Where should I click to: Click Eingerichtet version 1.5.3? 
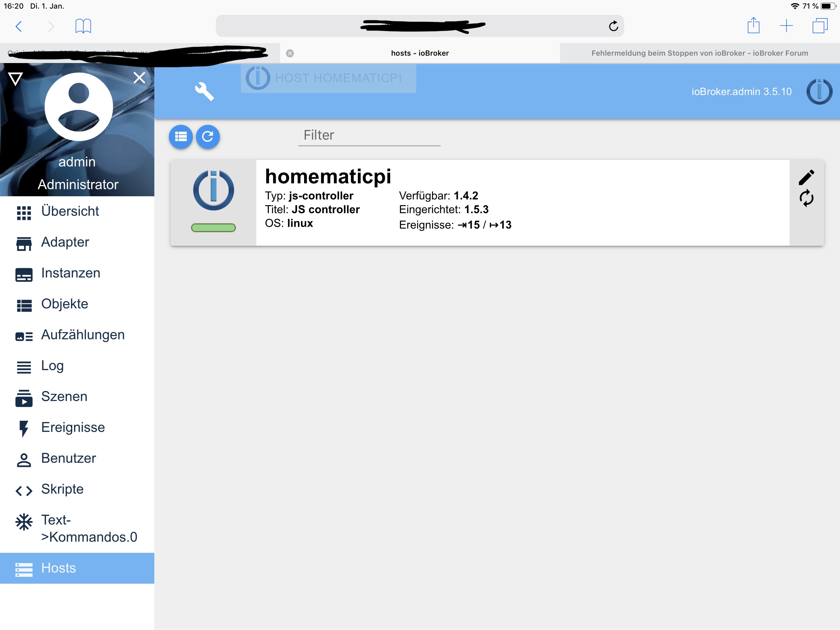pos(444,209)
